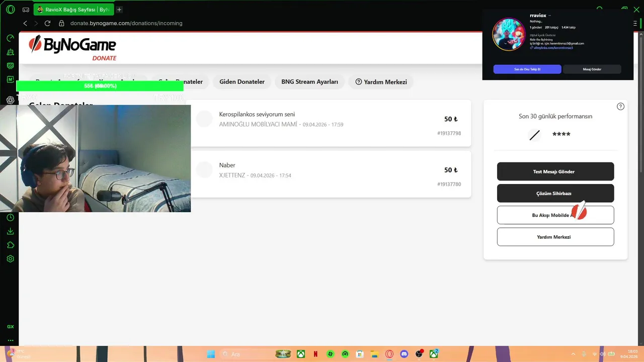Open Netflix from the taskbar

(315, 354)
